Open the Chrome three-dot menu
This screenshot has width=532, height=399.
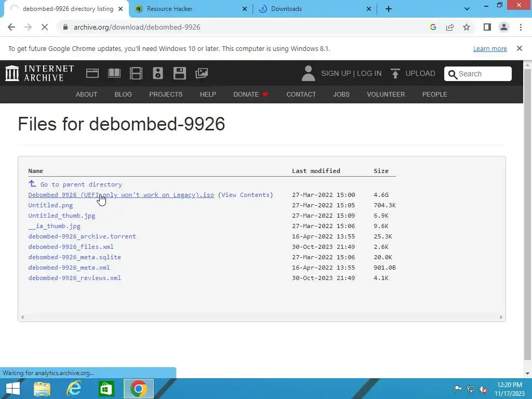521,27
